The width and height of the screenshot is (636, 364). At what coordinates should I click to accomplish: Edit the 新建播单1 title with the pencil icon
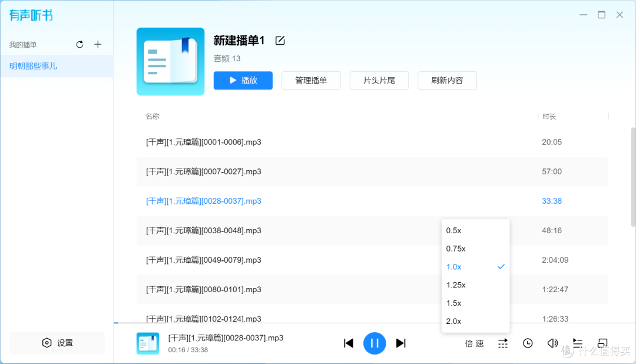coord(280,41)
